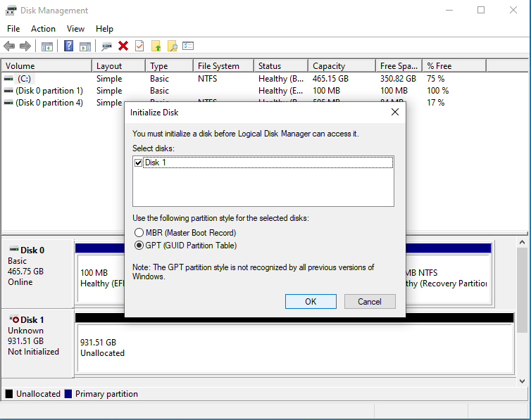531x420 pixels.
Task: Open the File menu
Action: point(13,29)
